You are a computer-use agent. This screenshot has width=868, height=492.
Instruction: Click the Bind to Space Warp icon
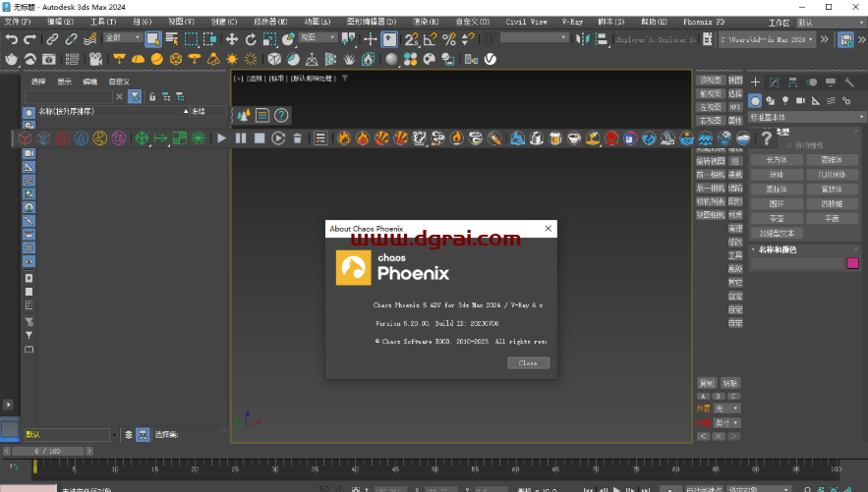89,39
